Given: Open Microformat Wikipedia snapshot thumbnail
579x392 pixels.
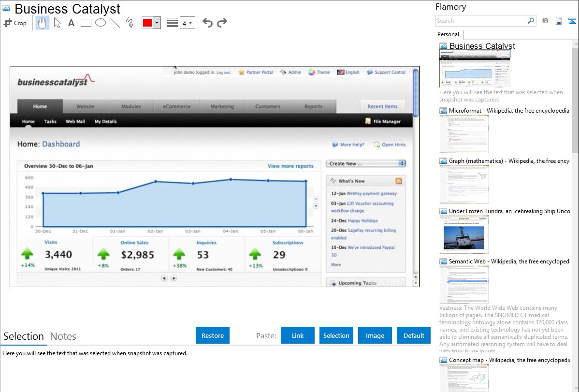Looking at the screenshot, I should [464, 134].
